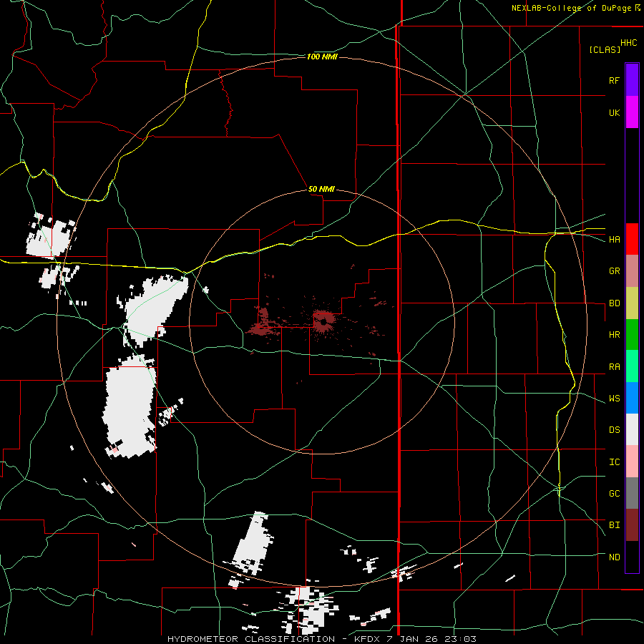Click the UK legend label

614,112
